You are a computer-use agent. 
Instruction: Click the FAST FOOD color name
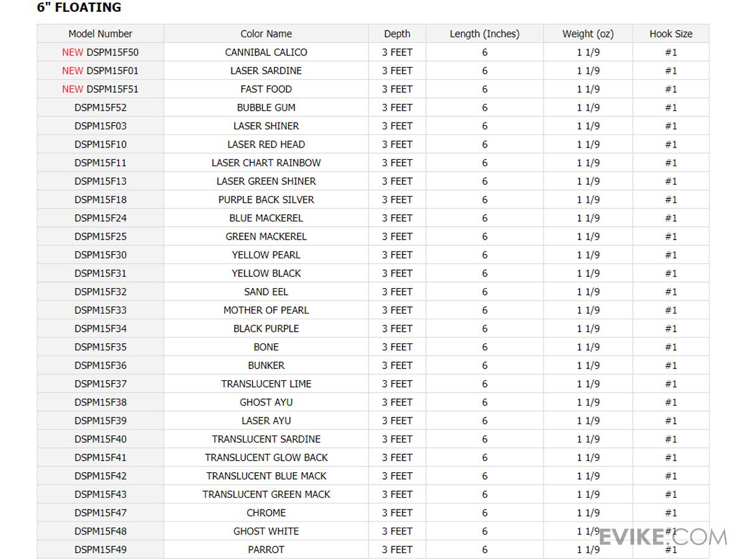tap(266, 89)
